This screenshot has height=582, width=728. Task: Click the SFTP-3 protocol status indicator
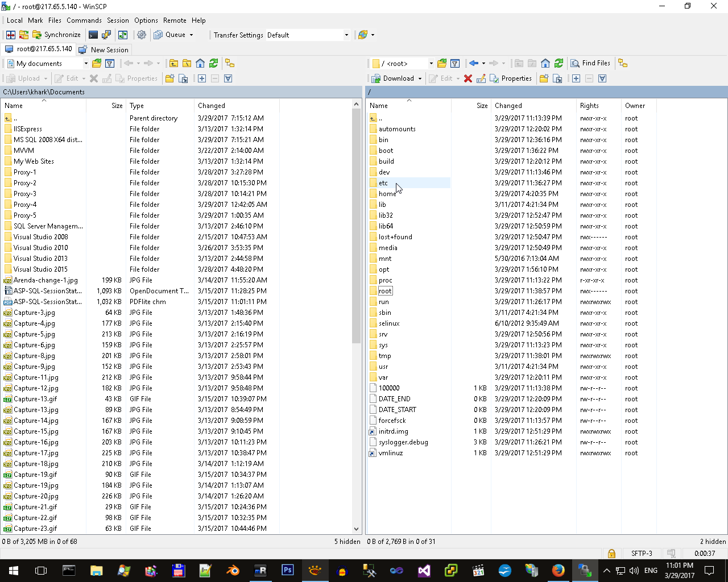[x=642, y=553]
